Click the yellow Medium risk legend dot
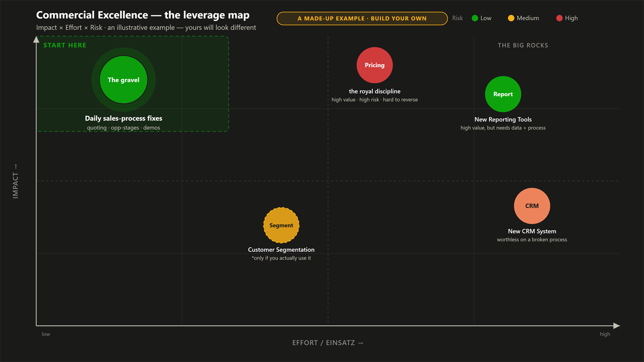Image resolution: width=644 pixels, height=362 pixels. pyautogui.click(x=511, y=18)
